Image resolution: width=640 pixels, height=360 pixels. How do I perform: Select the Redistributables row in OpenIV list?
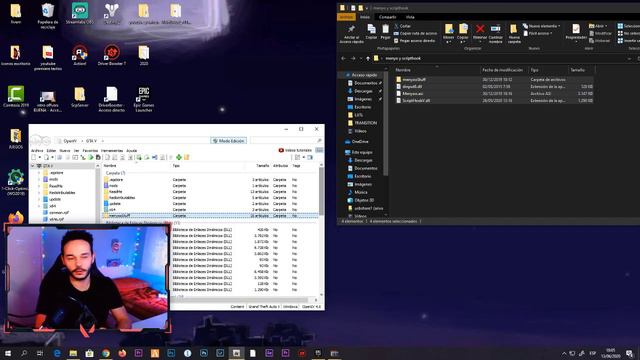(210, 198)
